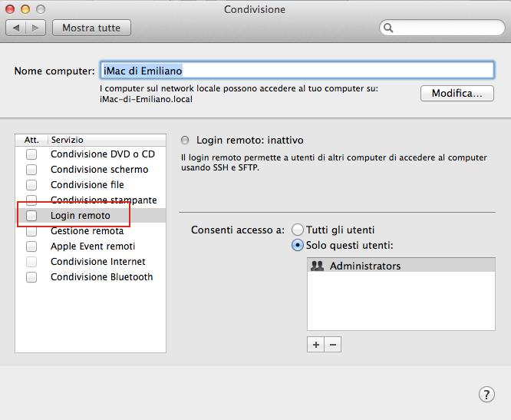Enable the Login remoto checkbox
Screen dimensions: 511x420
click(x=31, y=216)
